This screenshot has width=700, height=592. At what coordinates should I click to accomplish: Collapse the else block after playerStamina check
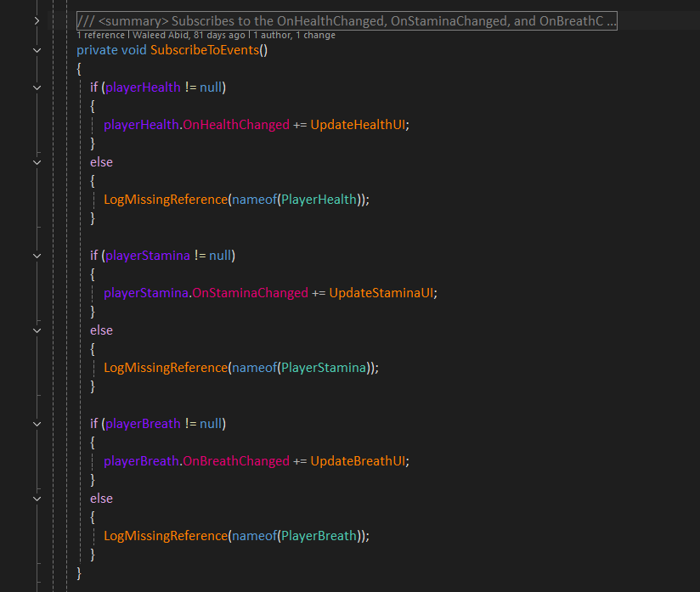[x=36, y=330]
